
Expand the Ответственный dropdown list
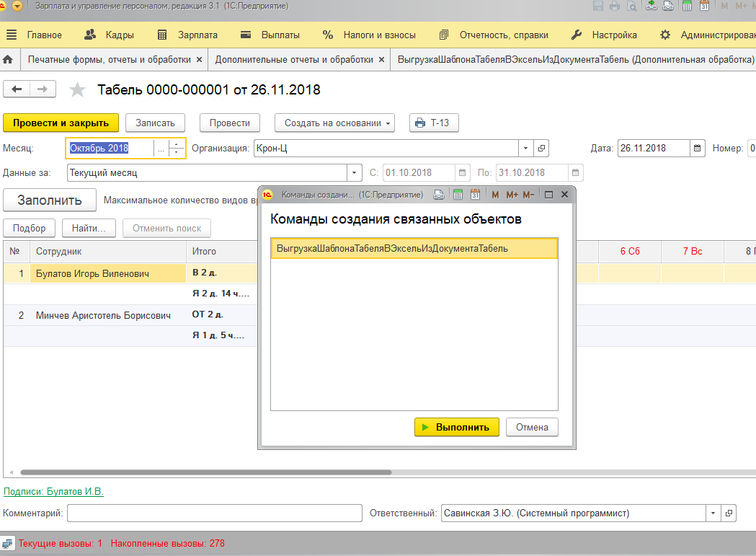point(713,513)
